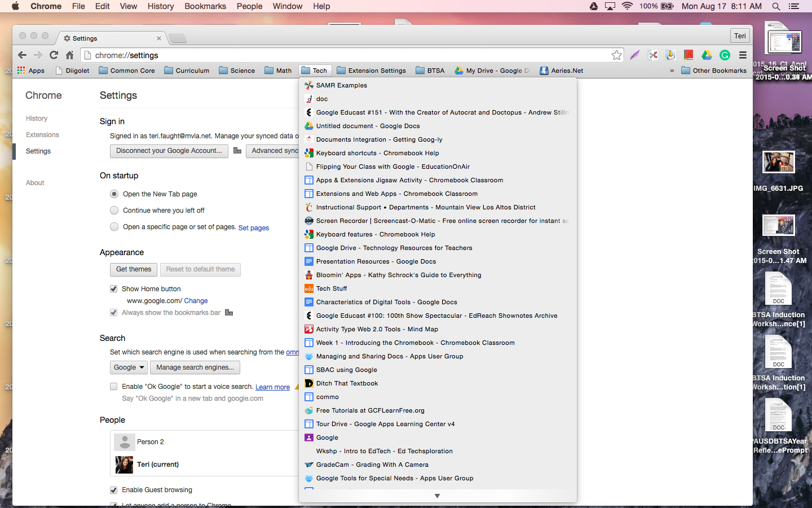Open the Science bookmark folder
Image resolution: width=812 pixels, height=508 pixels.
(237, 71)
